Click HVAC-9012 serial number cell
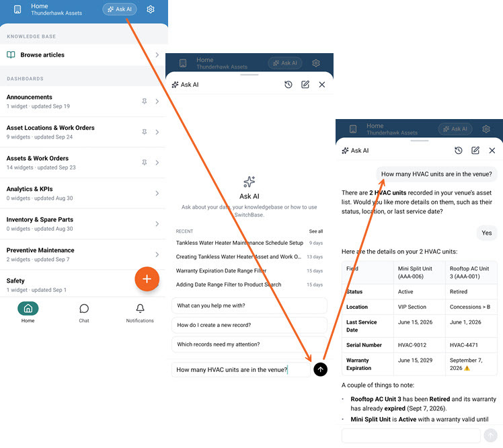 (x=419, y=345)
